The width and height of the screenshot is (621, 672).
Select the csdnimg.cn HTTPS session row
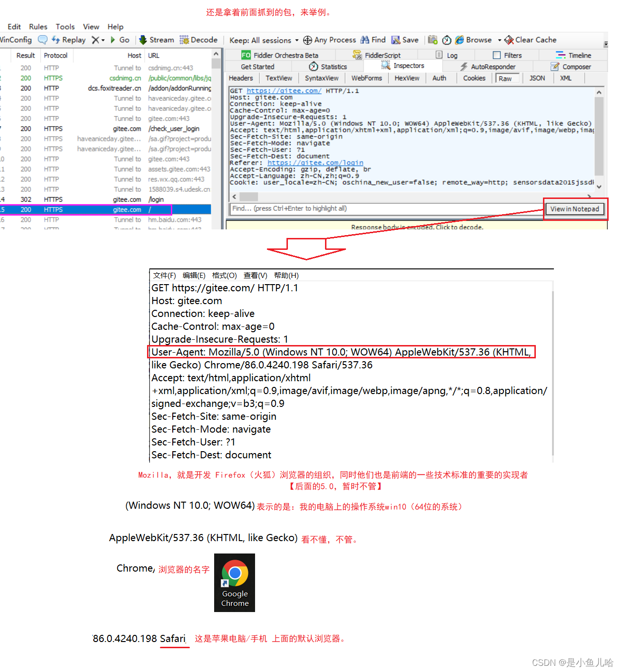[x=106, y=78]
